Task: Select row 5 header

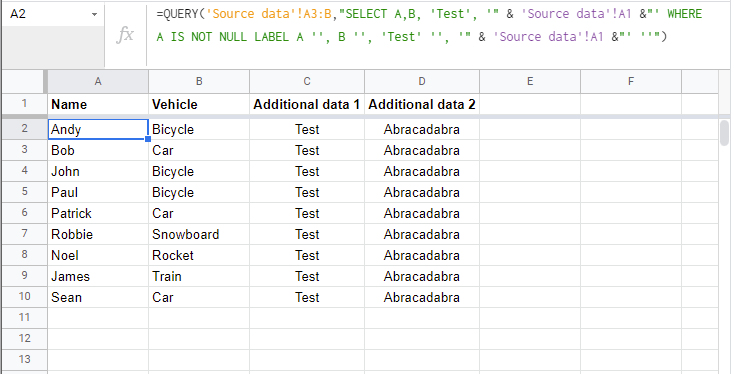Action: click(24, 192)
